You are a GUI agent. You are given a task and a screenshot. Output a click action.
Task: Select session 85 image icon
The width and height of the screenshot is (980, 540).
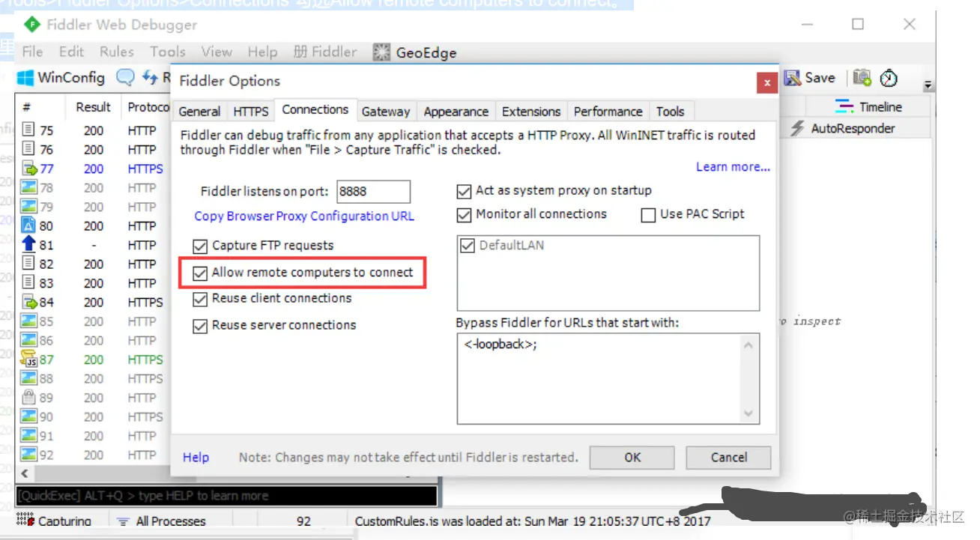[28, 321]
